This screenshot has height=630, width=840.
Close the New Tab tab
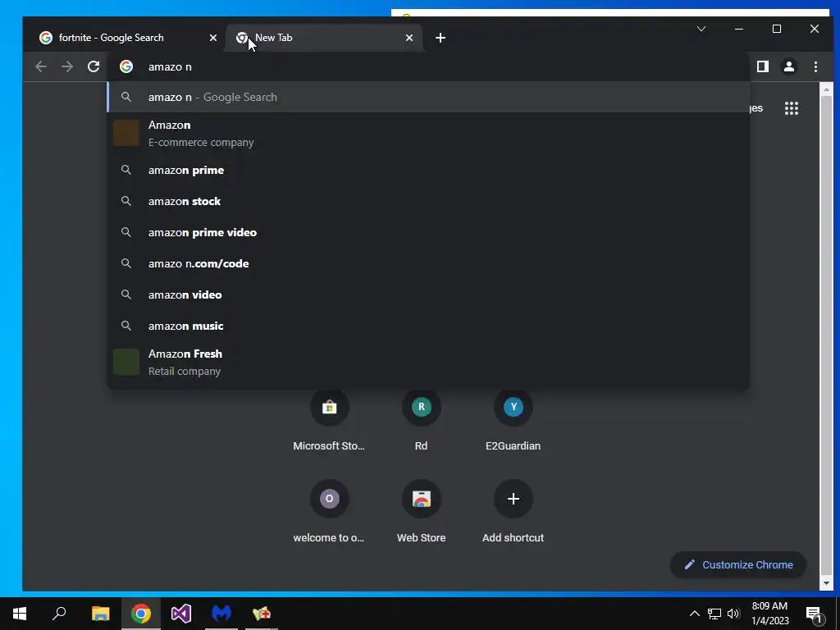coord(409,38)
